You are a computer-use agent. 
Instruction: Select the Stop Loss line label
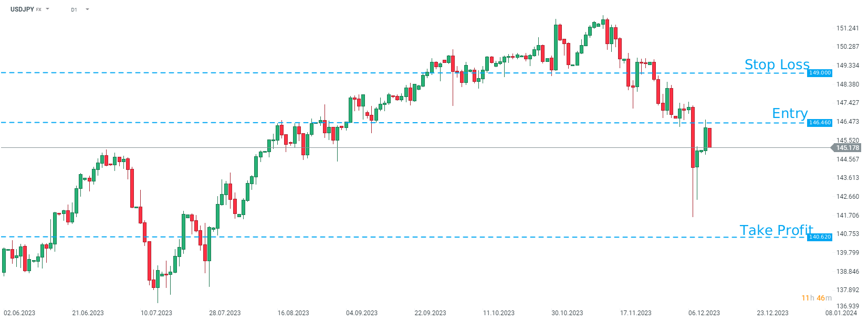777,65
